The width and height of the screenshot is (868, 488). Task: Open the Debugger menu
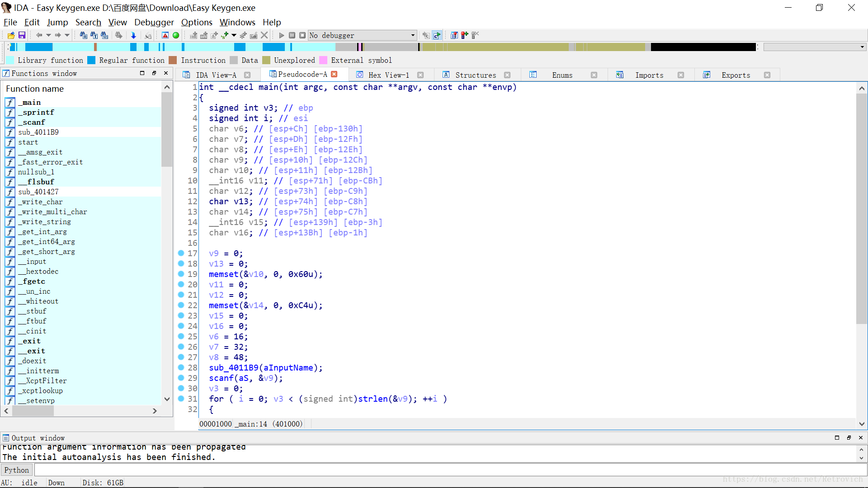154,22
